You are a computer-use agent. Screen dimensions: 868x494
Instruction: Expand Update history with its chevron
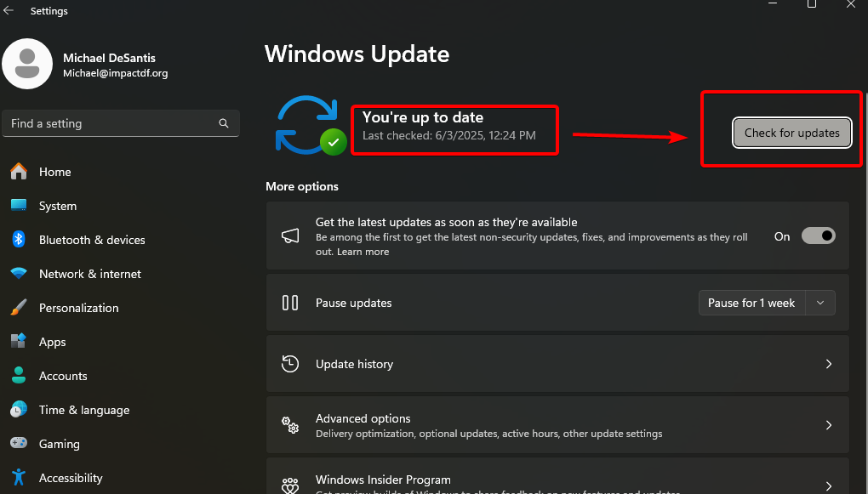[829, 364]
